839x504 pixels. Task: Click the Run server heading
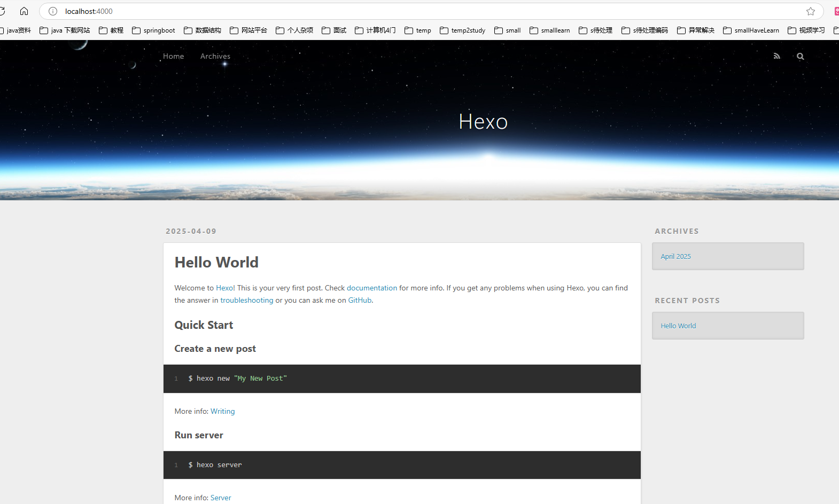pos(199,435)
